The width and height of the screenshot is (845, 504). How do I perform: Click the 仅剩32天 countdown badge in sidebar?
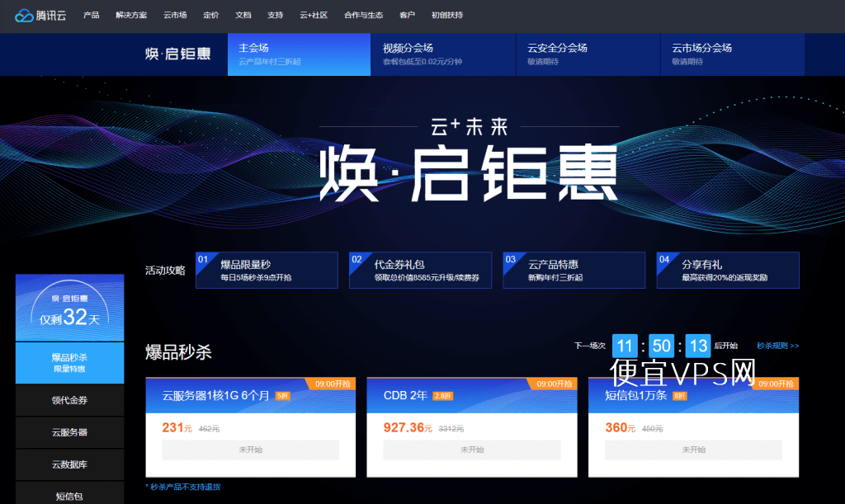click(x=69, y=308)
